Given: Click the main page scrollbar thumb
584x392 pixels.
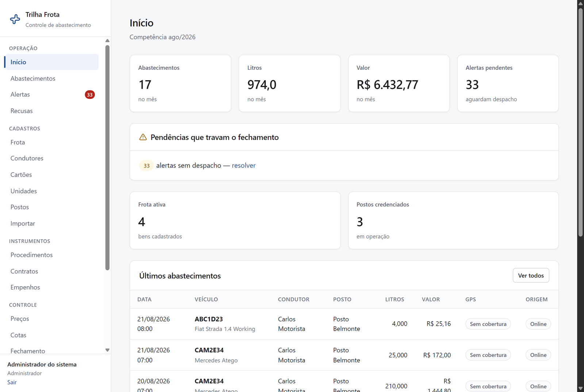Looking at the screenshot, I should pyautogui.click(x=580, y=123).
